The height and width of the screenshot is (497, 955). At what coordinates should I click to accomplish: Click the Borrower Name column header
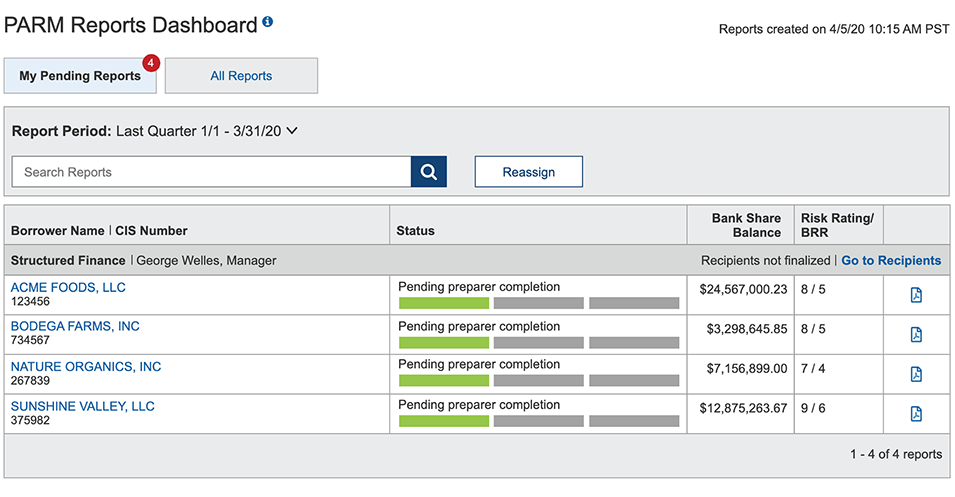(57, 231)
